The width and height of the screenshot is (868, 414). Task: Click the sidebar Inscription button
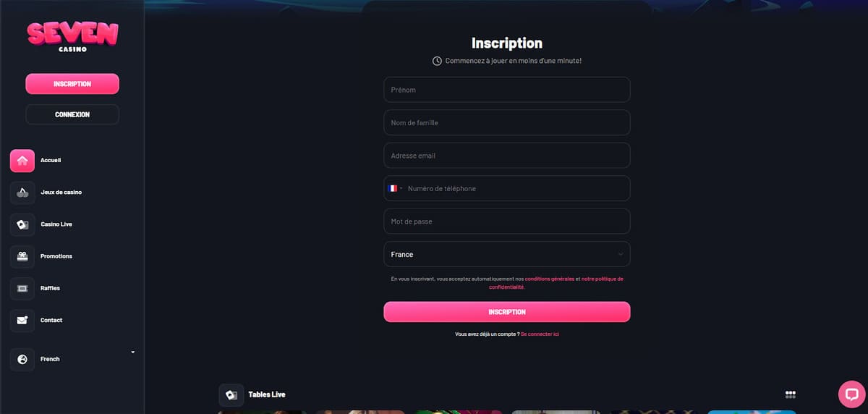click(72, 84)
